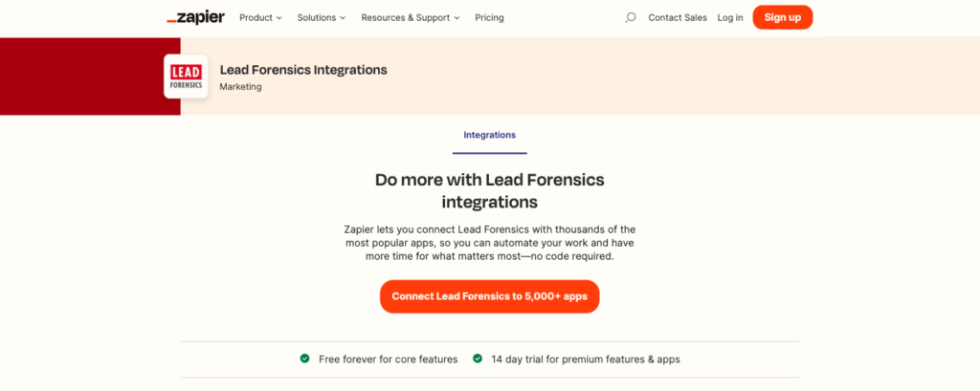Viewport: 980px width, 391px height.
Task: Open the Log in link
Action: click(730, 17)
